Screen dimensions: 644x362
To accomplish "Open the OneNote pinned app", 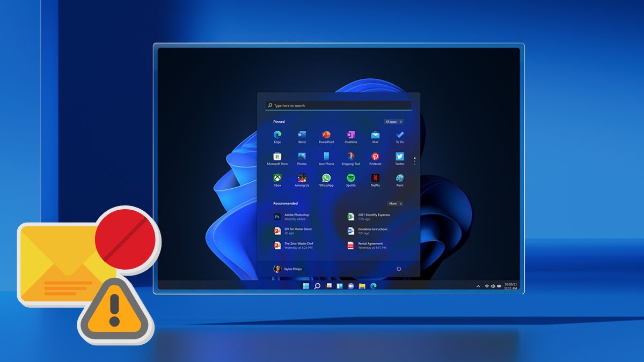I will point(350,137).
